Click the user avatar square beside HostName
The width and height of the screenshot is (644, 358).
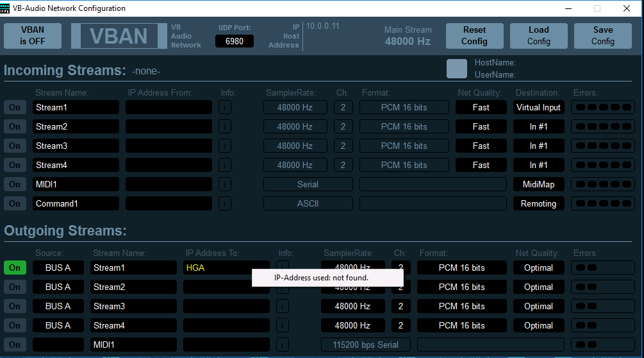point(457,68)
